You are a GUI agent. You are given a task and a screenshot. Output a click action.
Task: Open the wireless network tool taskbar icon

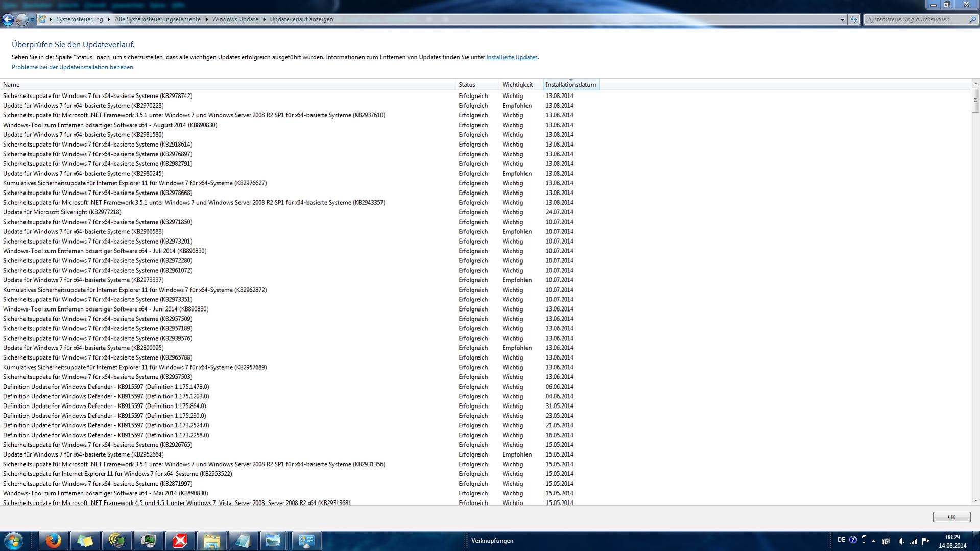pyautogui.click(x=116, y=541)
